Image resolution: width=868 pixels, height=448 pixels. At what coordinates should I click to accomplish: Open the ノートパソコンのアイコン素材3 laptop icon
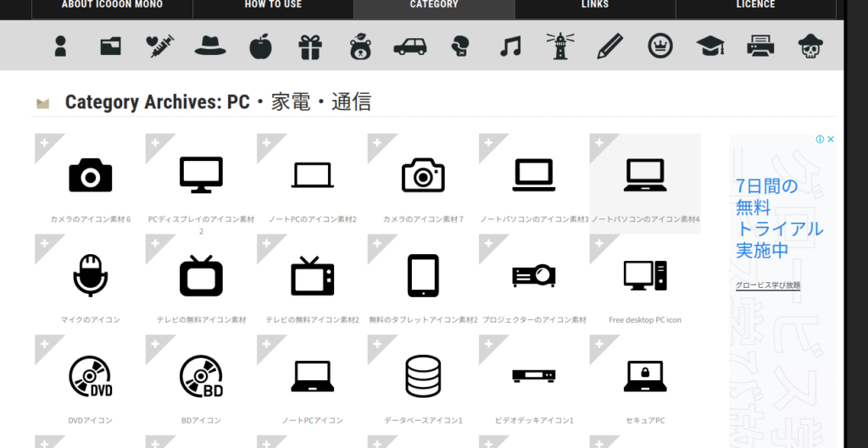pyautogui.click(x=534, y=174)
